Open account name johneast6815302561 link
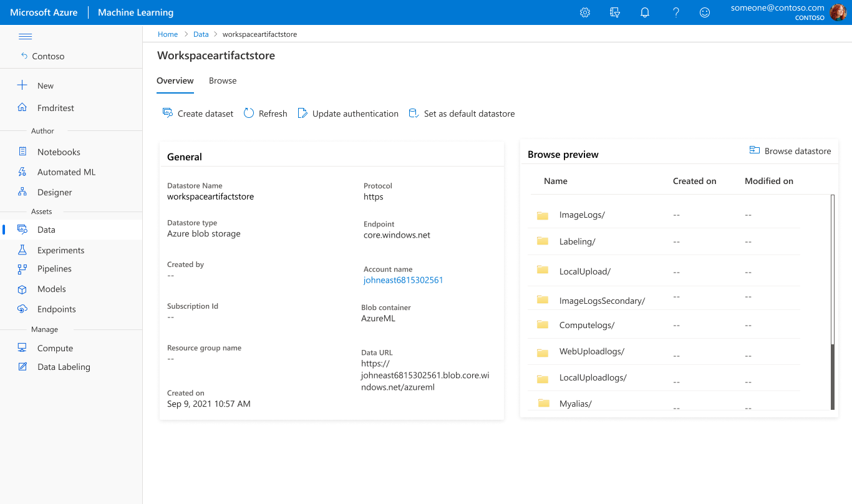This screenshot has width=852, height=504. [x=403, y=280]
